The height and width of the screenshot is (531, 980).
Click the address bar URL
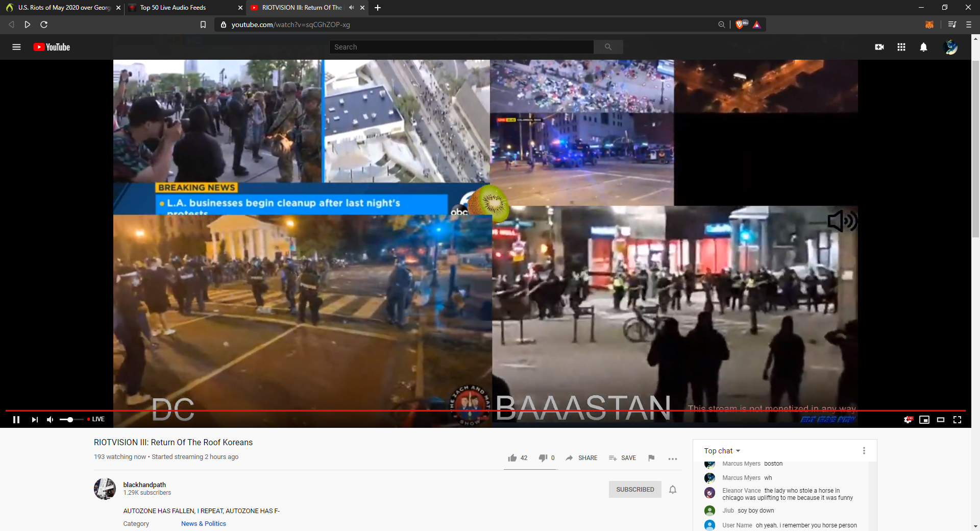[290, 25]
